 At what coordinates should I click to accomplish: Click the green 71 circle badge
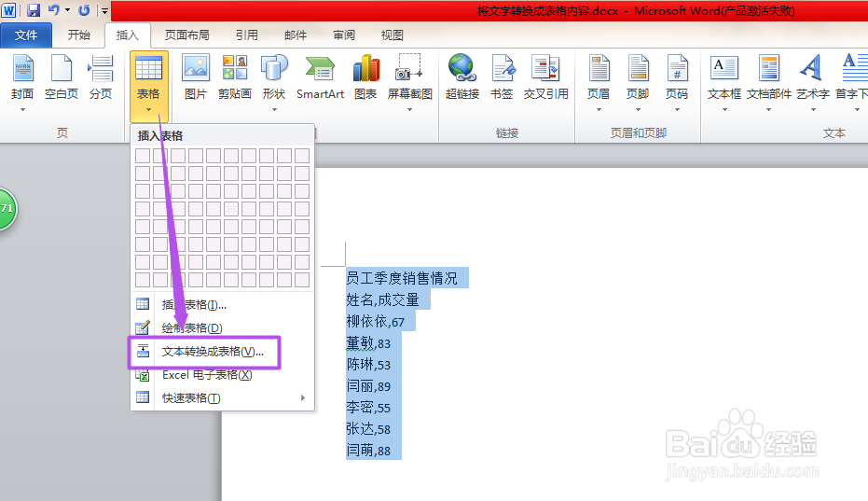click(7, 208)
